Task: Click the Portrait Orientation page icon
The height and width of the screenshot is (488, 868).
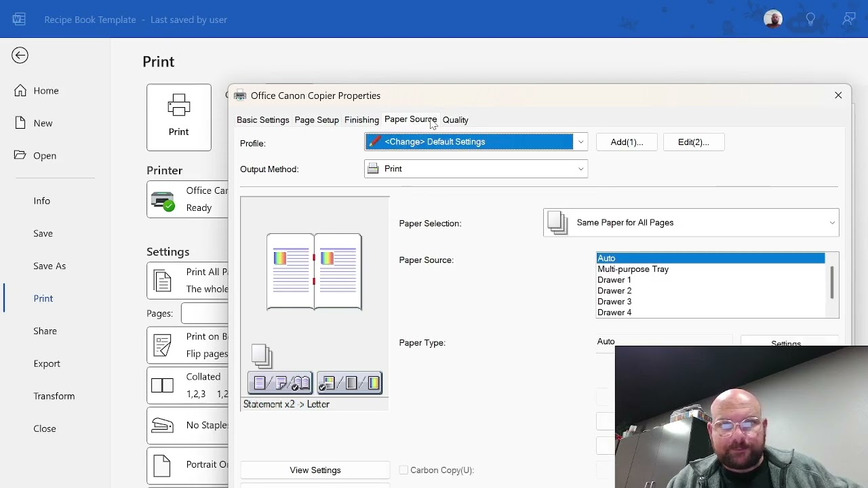Action: tap(162, 465)
